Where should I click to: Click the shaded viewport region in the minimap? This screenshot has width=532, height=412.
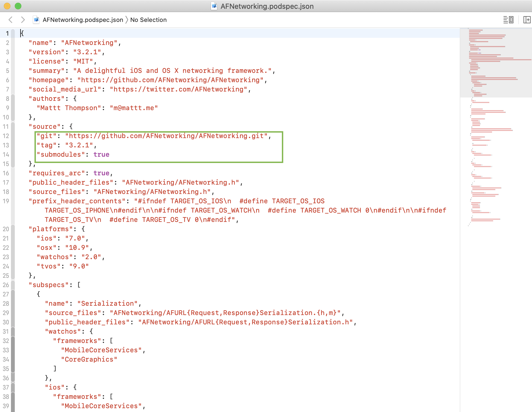[496, 63]
